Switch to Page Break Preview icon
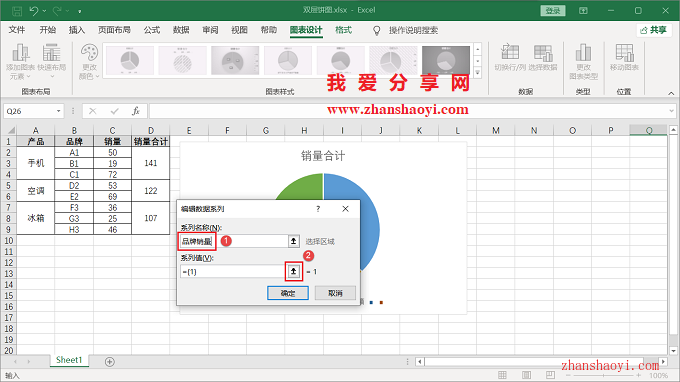680x382 pixels. [x=550, y=375]
